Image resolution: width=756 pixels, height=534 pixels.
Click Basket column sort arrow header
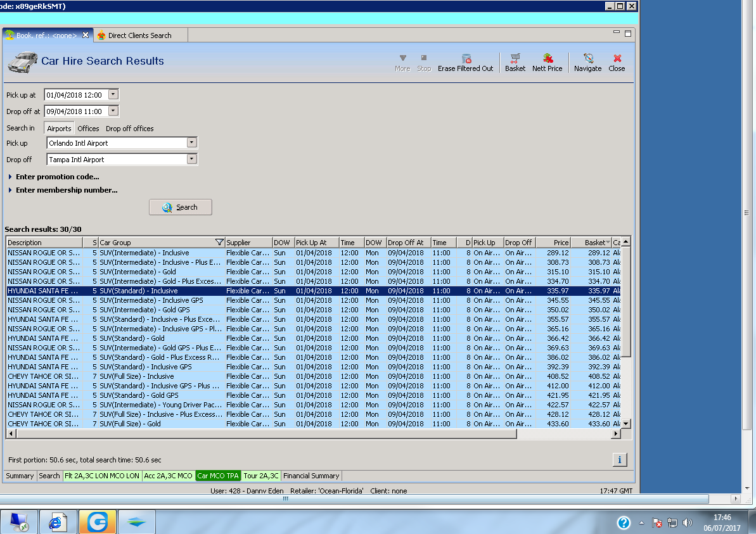pos(608,243)
